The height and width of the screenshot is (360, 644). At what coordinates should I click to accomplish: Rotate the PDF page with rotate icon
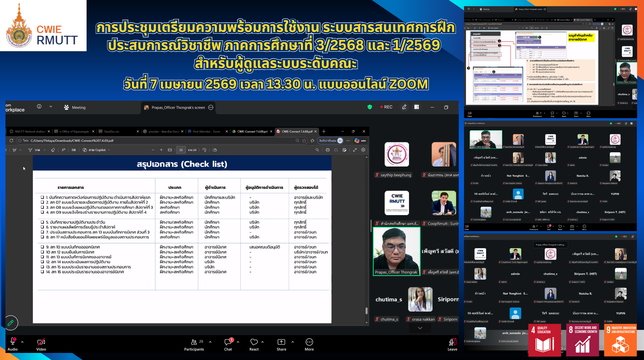point(204,150)
